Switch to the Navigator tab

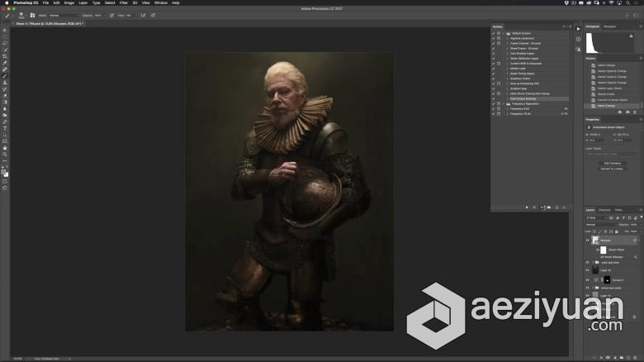click(609, 26)
